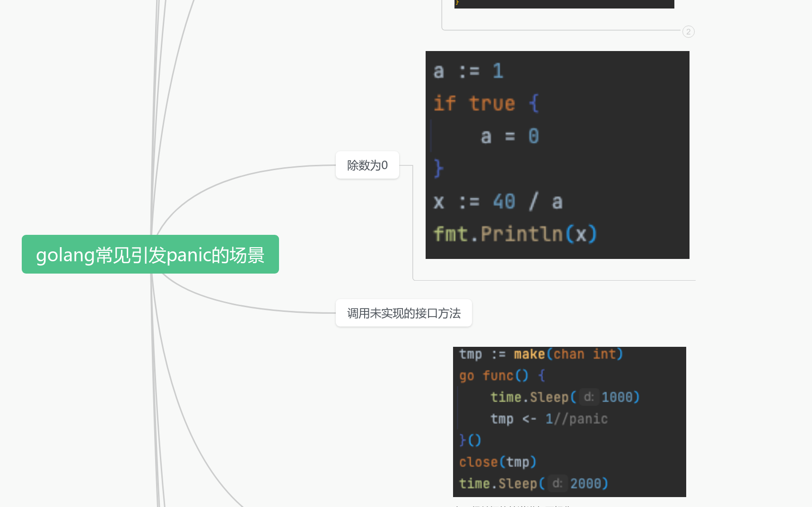The height and width of the screenshot is (507, 812).
Task: Click the tmp := make(chan int) line
Action: pyautogui.click(x=541, y=354)
